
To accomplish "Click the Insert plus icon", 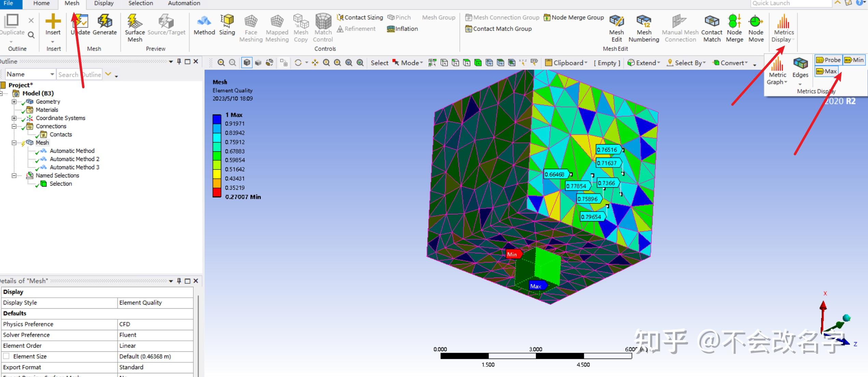I will (x=53, y=21).
